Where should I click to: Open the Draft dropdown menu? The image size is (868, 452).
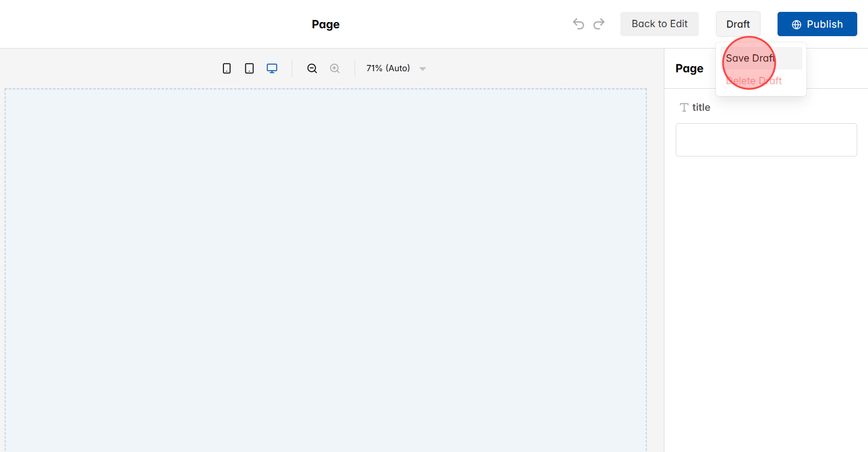pyautogui.click(x=738, y=24)
